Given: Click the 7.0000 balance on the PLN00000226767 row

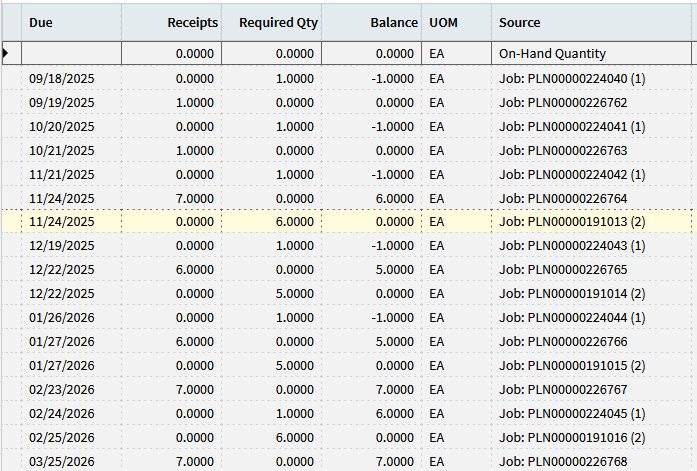Looking at the screenshot, I should pyautogui.click(x=372, y=390).
